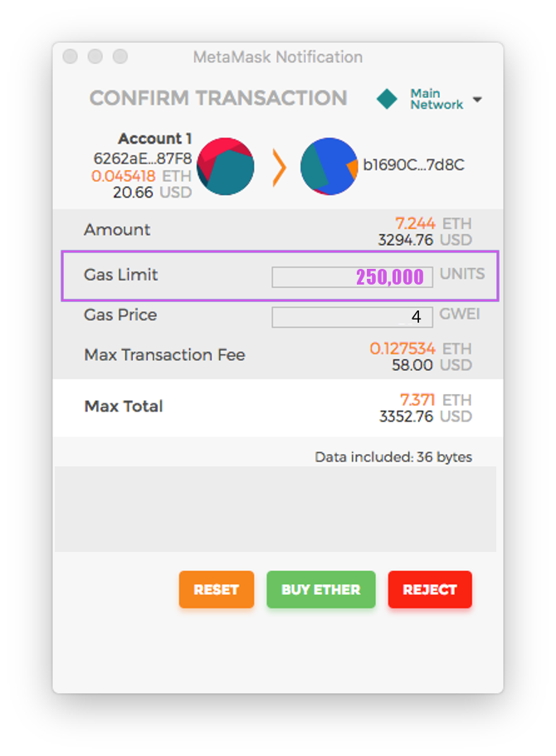Click the recipient address identicon
556x756 pixels.
(x=329, y=166)
